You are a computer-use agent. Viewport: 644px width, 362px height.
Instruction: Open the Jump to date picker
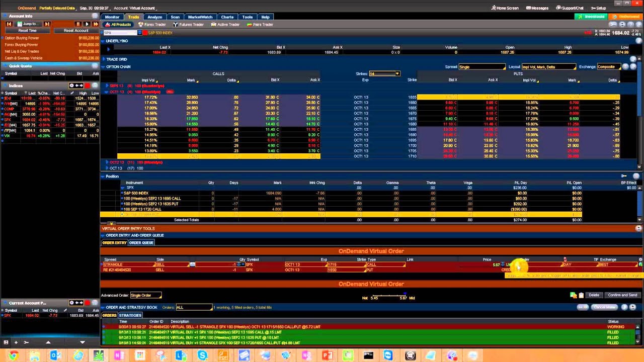tap(28, 24)
